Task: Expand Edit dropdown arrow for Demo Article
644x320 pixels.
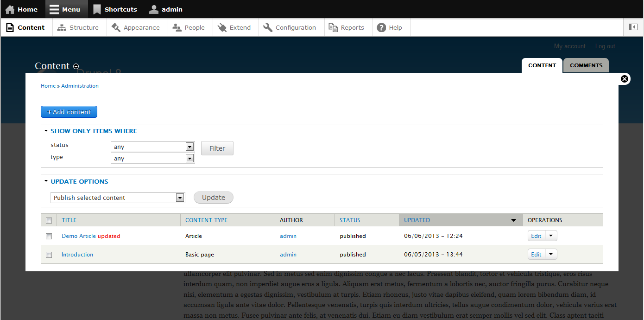Action: pyautogui.click(x=551, y=236)
